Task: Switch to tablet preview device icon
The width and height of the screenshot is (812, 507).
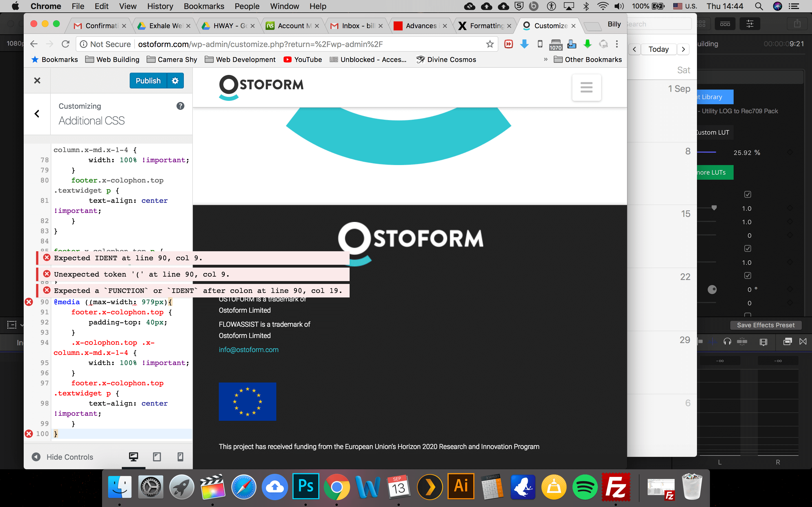Action: click(157, 457)
